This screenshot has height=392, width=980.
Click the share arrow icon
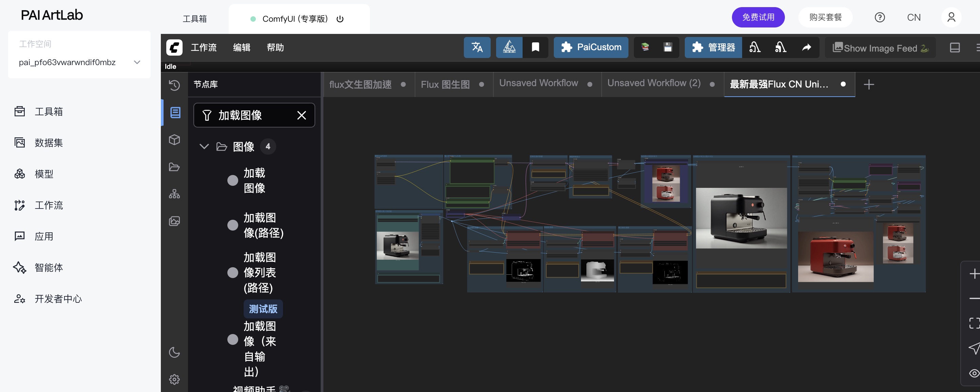click(x=807, y=47)
